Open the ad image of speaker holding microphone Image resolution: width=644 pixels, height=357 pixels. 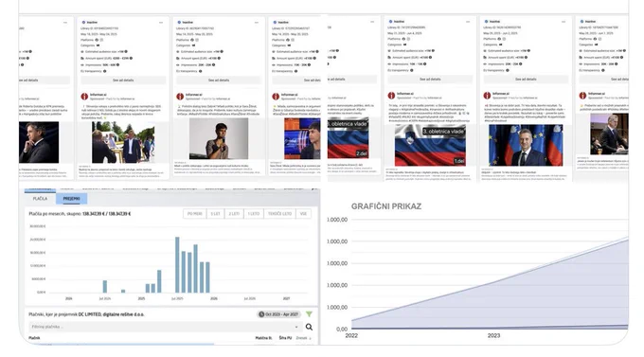tap(219, 139)
